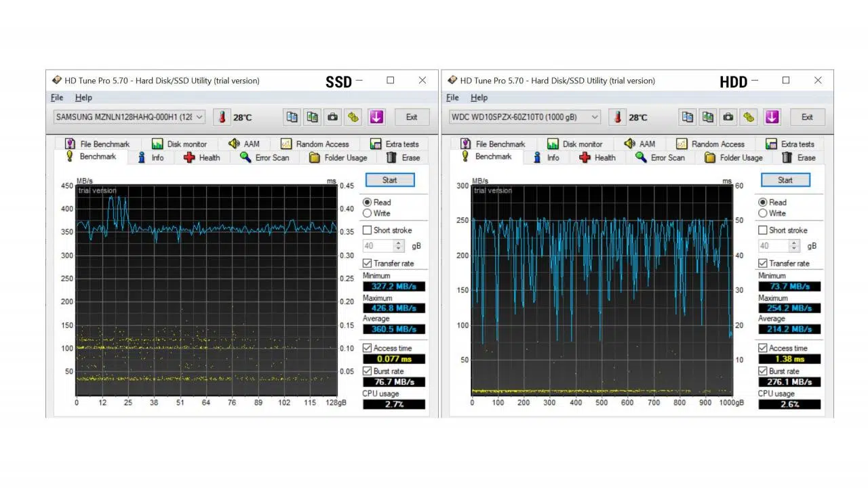
Task: Select Read radio button in HDD window
Action: (x=762, y=202)
